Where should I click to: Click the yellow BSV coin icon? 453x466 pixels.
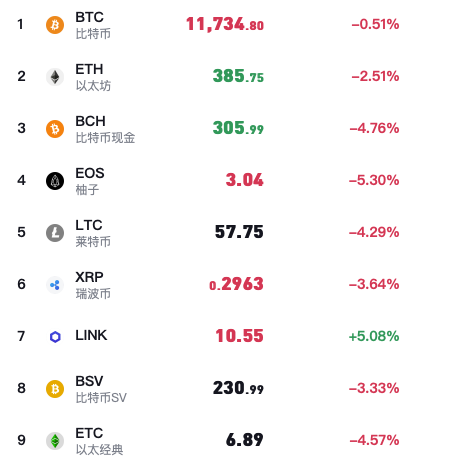[55, 389]
